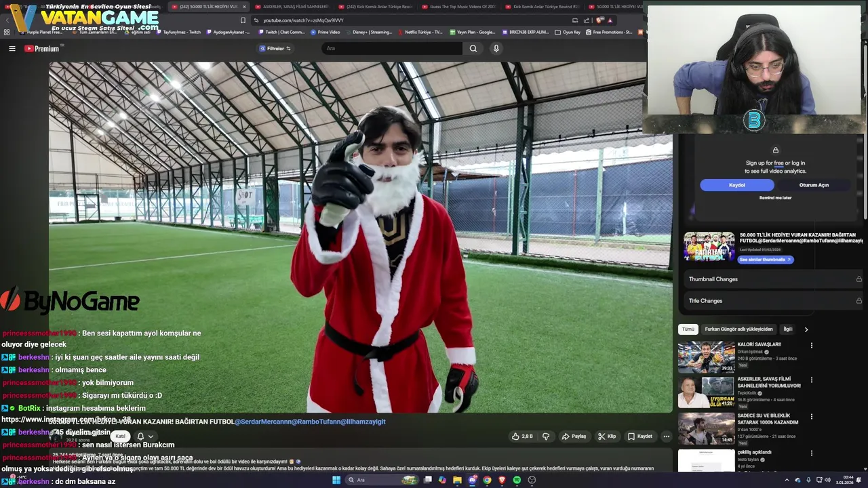Open 'ASKERLER, SAVAŞ FİLMİ SAHNELERİNİ YORUMLUYOR' suggested video

tap(769, 382)
